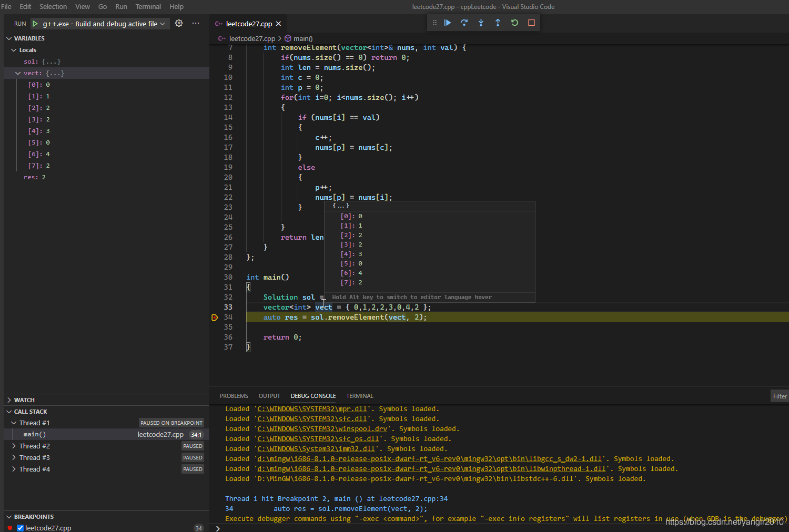Collapse the vect variable in Locals
Viewport: 789px width, 532px height.
18,73
